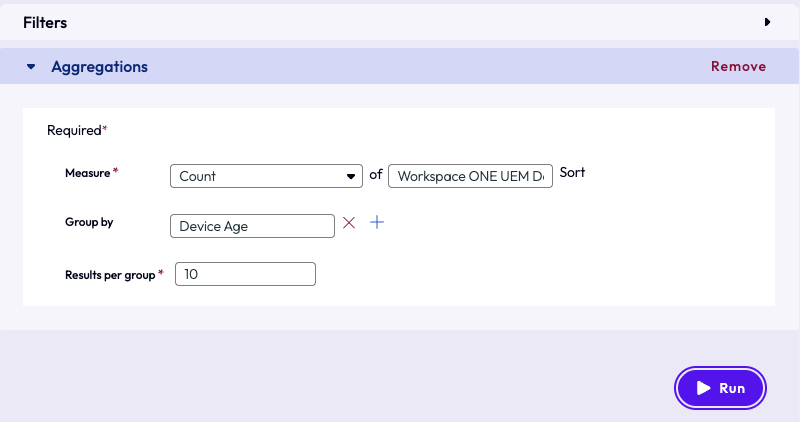Image resolution: width=800 pixels, height=422 pixels.
Task: Open the Measure Count dropdown
Action: point(266,176)
